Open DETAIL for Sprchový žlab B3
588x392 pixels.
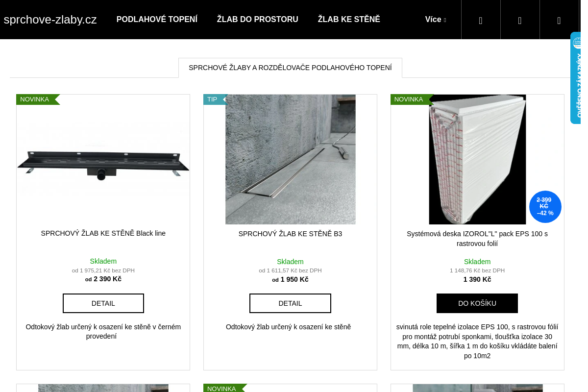click(290, 303)
